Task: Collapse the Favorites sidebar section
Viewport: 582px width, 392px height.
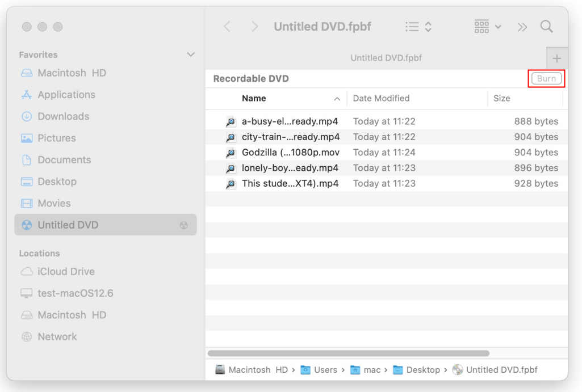Action: tap(191, 55)
